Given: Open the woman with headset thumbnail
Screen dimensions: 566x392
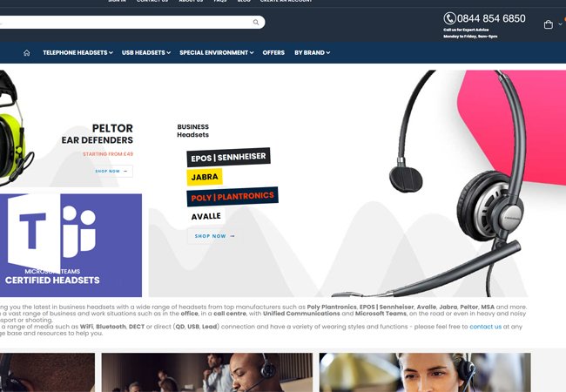Looking at the screenshot, I should pos(425,373).
